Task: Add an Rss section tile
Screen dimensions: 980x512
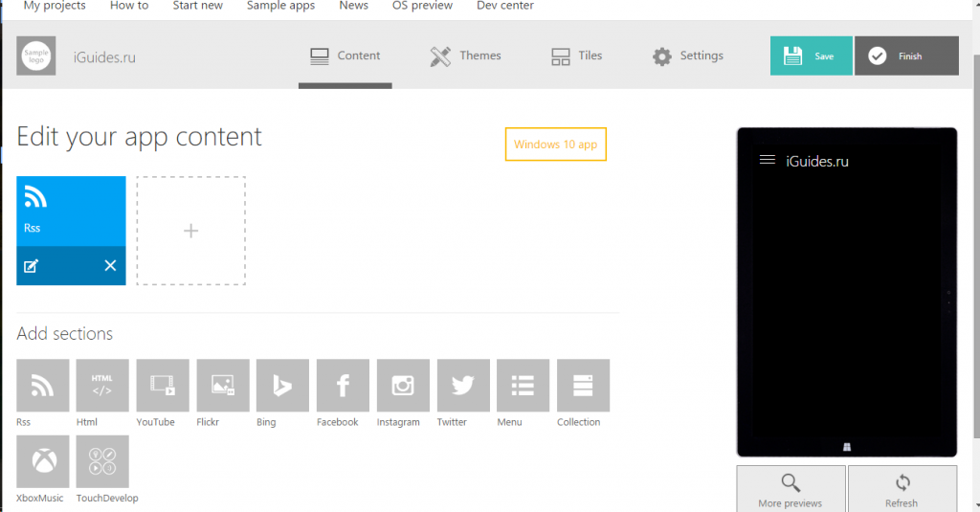Action: (42, 385)
